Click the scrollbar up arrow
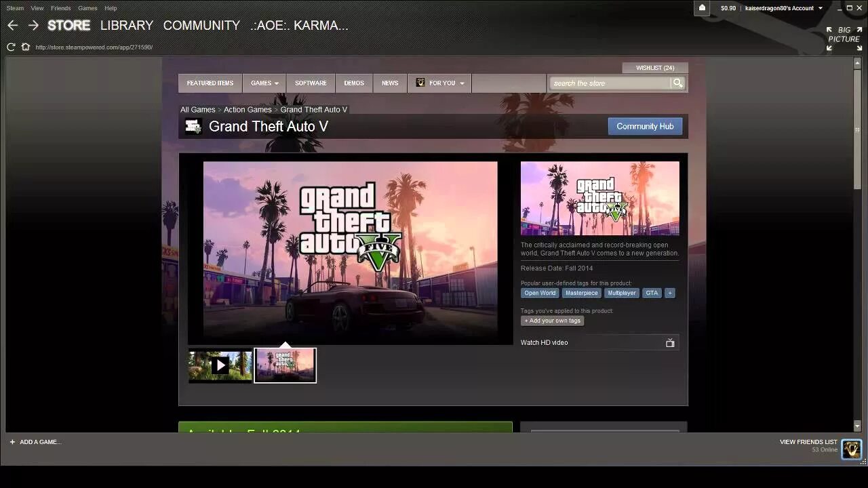This screenshot has width=868, height=488. pos(857,62)
